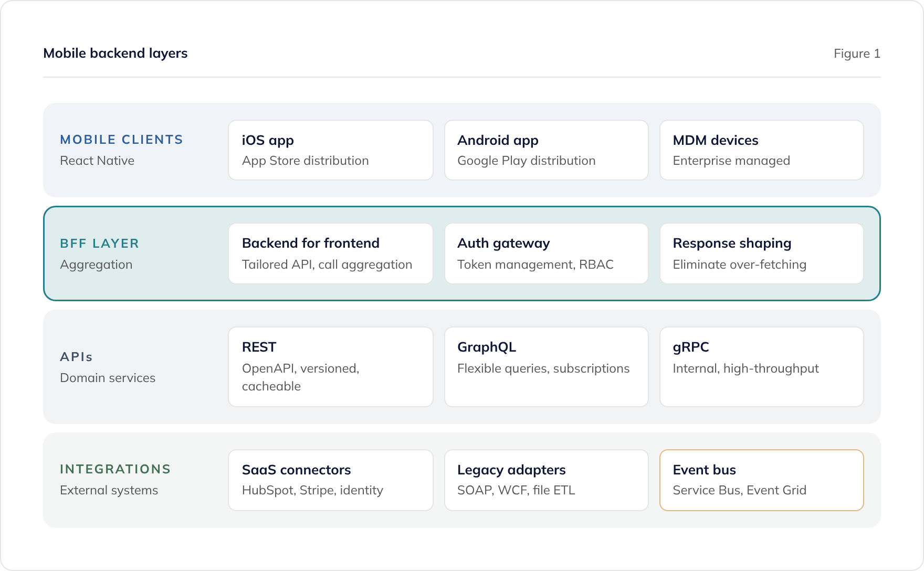Click 'Token management, RBAC' text
924x571 pixels.
point(535,265)
